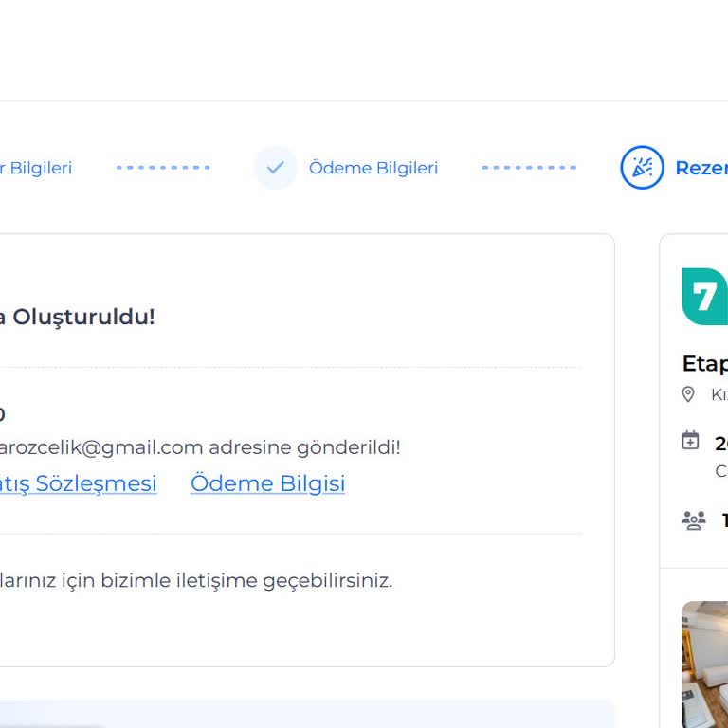Click the calendar icon in the reservation summary
The height and width of the screenshot is (728, 728).
(x=690, y=440)
